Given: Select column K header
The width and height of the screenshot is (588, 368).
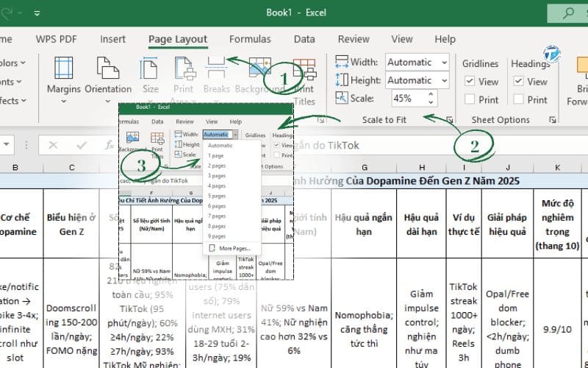Looking at the screenshot, I should point(558,168).
